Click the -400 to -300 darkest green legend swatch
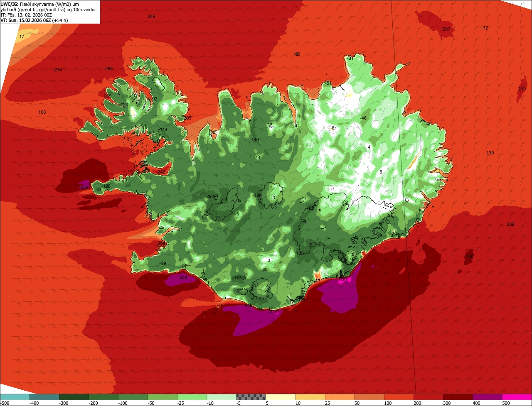 click(44, 397)
